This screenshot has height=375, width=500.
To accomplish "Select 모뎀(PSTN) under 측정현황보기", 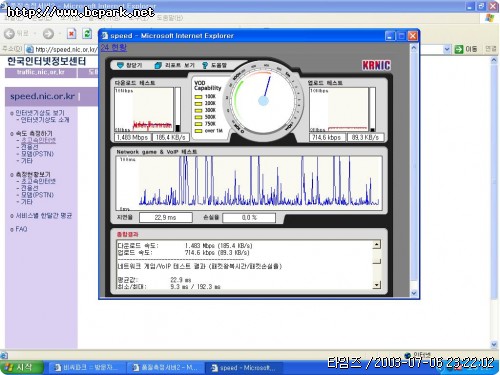I will point(37,195).
